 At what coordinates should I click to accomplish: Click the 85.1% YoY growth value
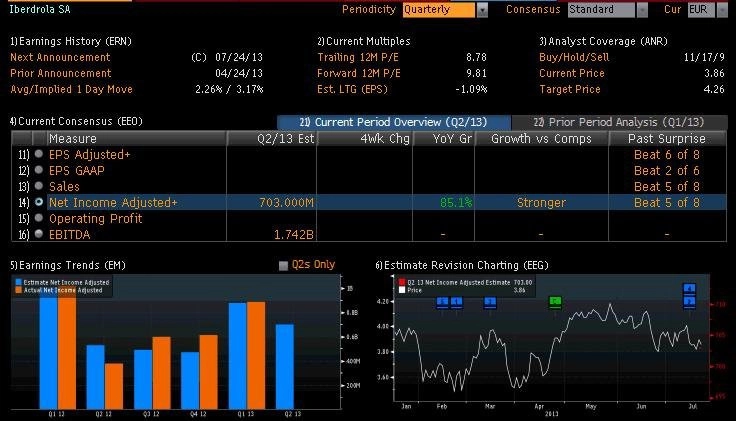click(x=456, y=202)
